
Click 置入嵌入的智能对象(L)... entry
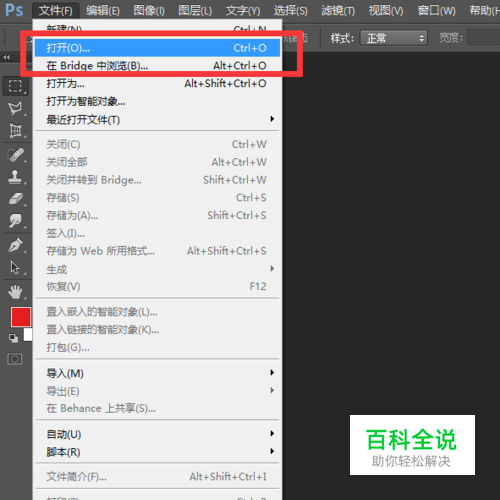point(157,312)
